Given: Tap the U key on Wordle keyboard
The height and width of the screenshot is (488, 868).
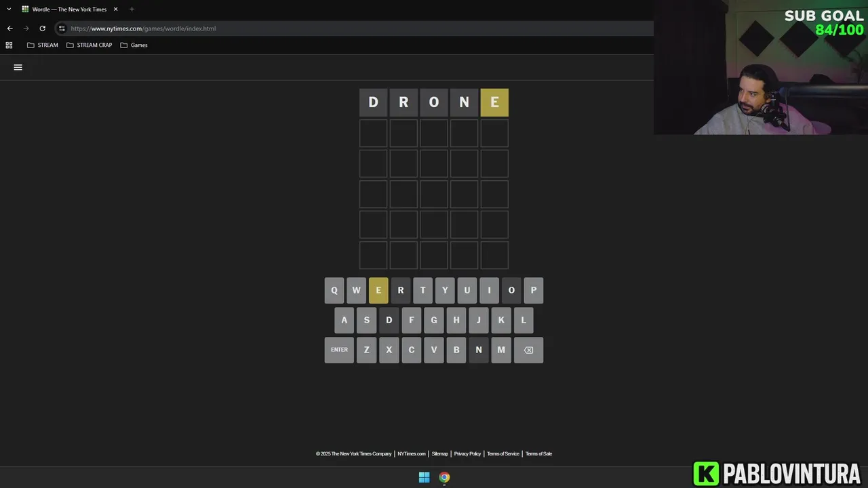Looking at the screenshot, I should [x=467, y=290].
